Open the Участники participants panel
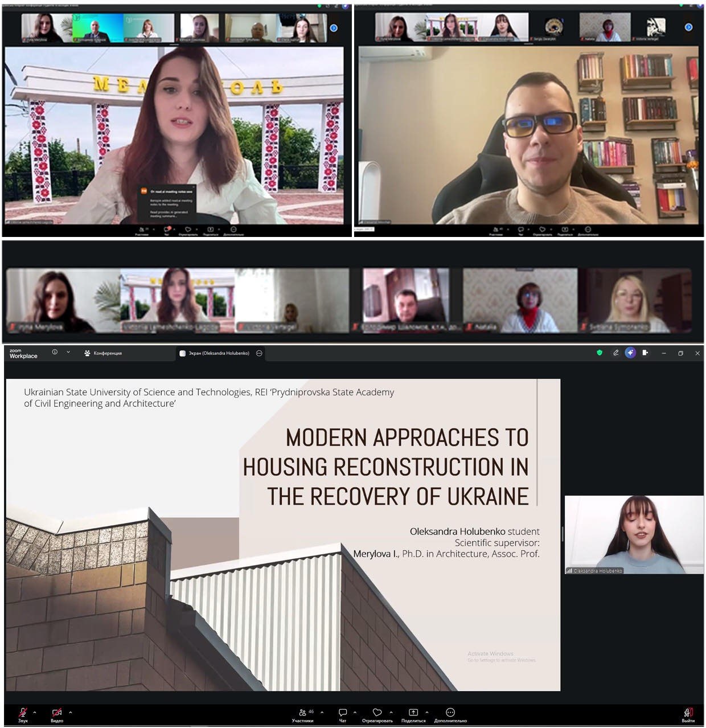Screen dimensions: 706x728 [302, 713]
